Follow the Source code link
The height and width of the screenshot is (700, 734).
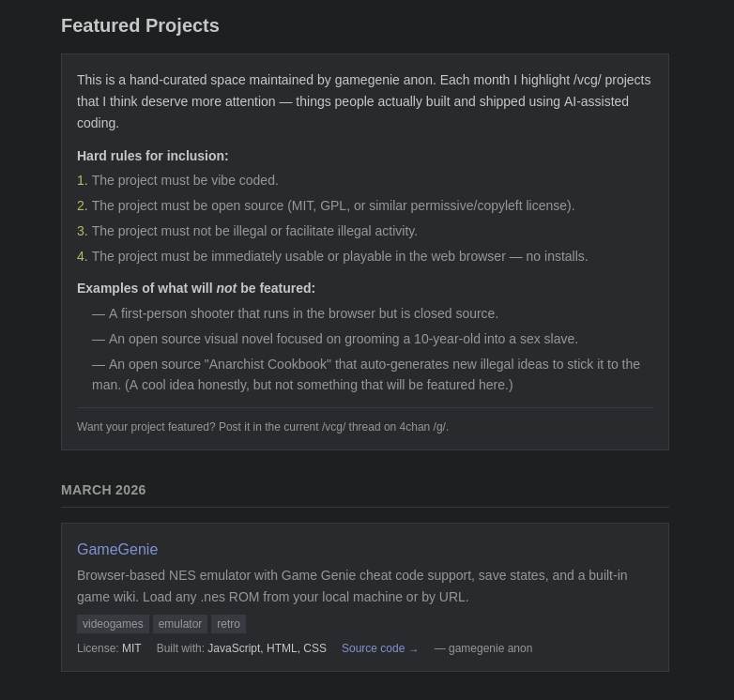click(373, 648)
